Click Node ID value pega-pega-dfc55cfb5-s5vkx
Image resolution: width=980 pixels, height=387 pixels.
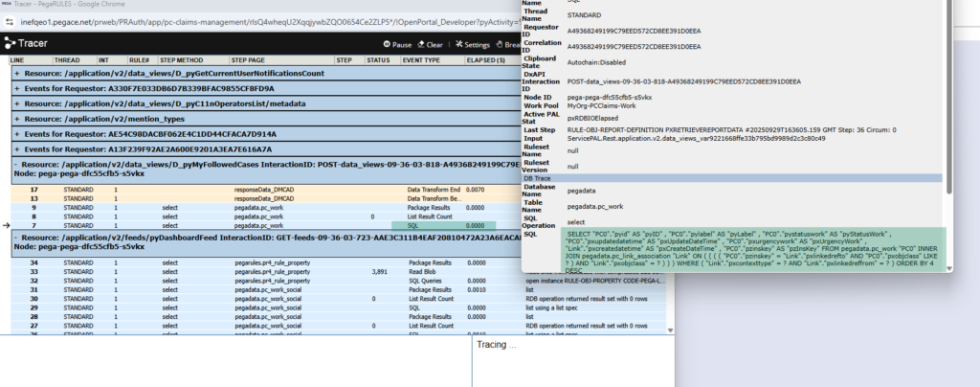coord(610,98)
